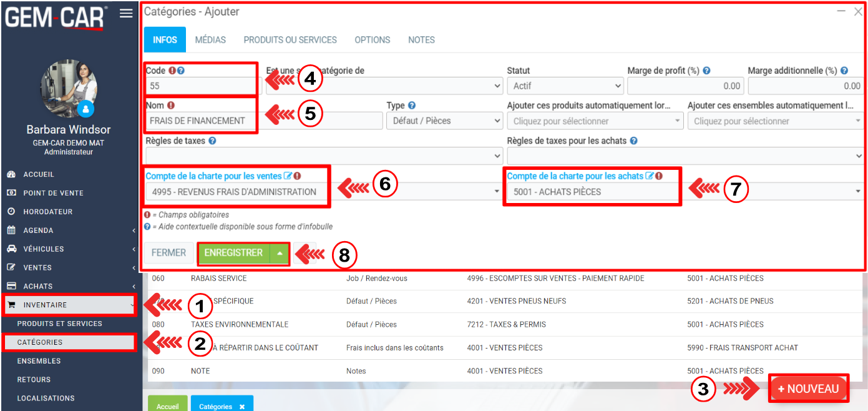Open the Type dropdown showing Défaut / Pièces
868x411 pixels.
(x=444, y=121)
